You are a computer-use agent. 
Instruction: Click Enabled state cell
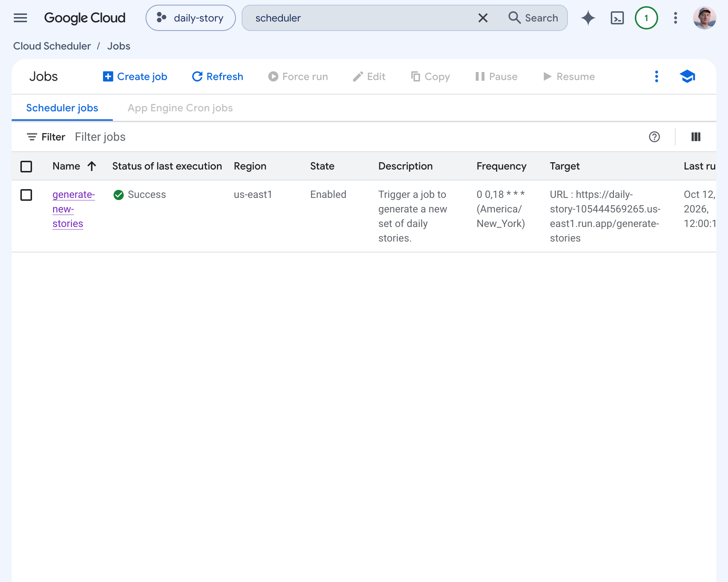click(x=328, y=195)
